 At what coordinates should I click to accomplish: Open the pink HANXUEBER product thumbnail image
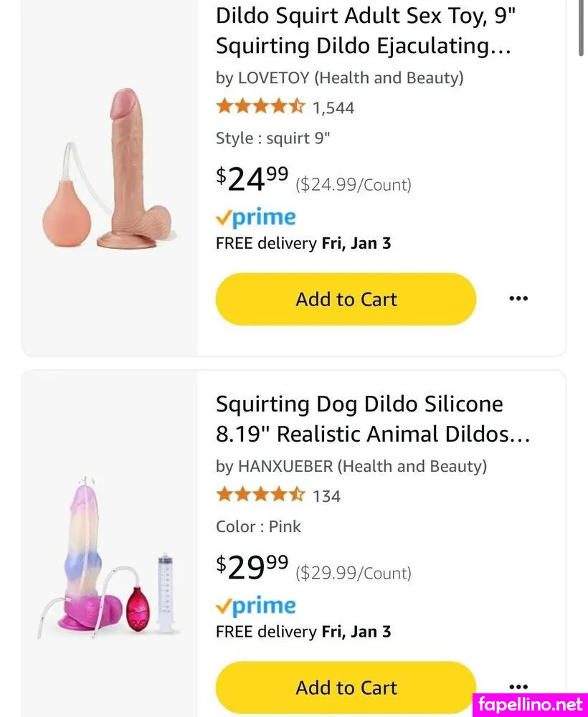tap(110, 559)
